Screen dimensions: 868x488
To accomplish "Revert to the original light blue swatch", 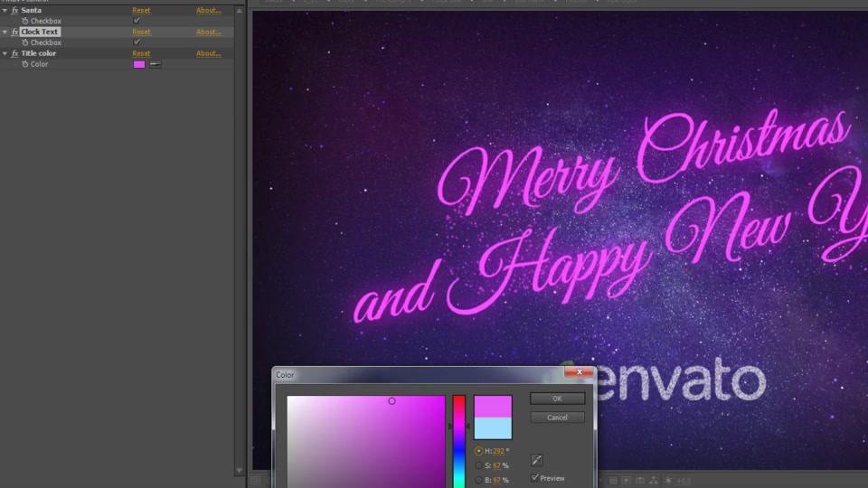I will (x=493, y=427).
